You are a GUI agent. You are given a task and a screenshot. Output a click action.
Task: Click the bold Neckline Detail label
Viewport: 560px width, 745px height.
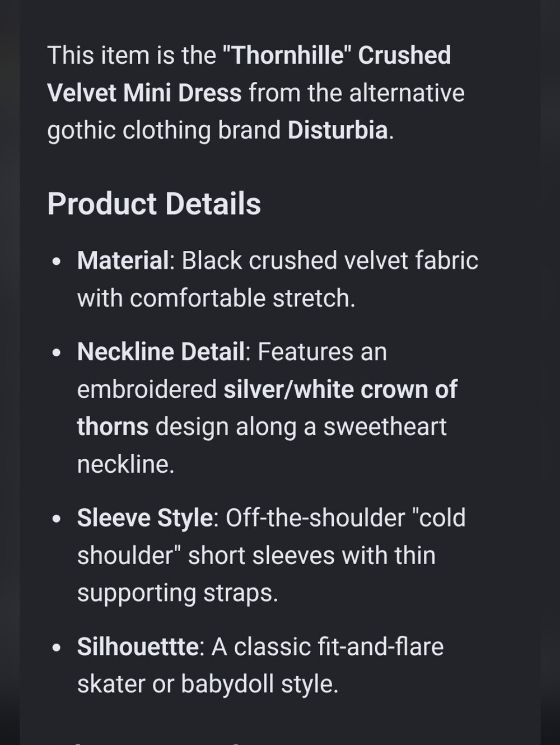(x=161, y=352)
